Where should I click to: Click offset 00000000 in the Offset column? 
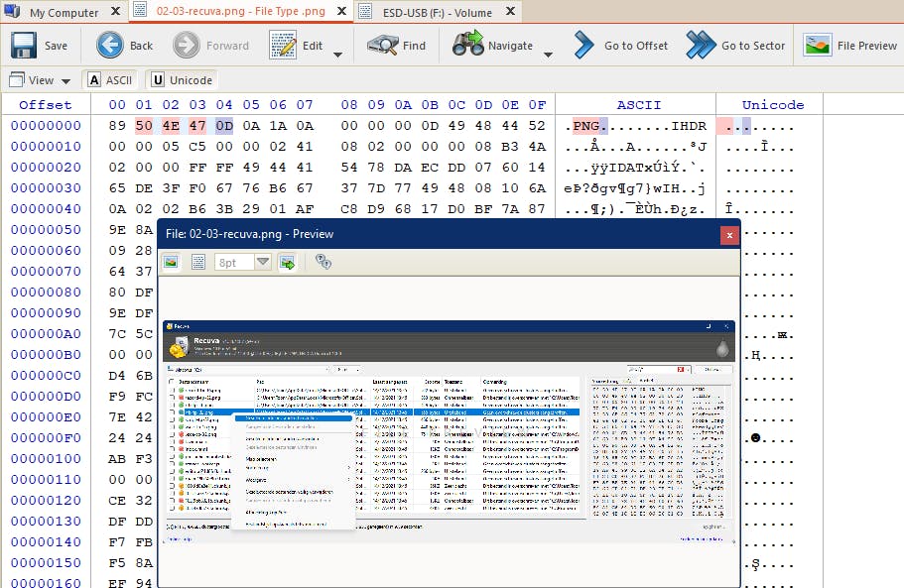(45, 125)
